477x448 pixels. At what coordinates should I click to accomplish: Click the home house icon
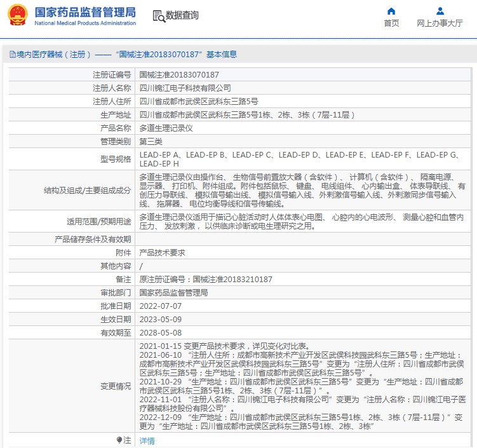(x=391, y=11)
